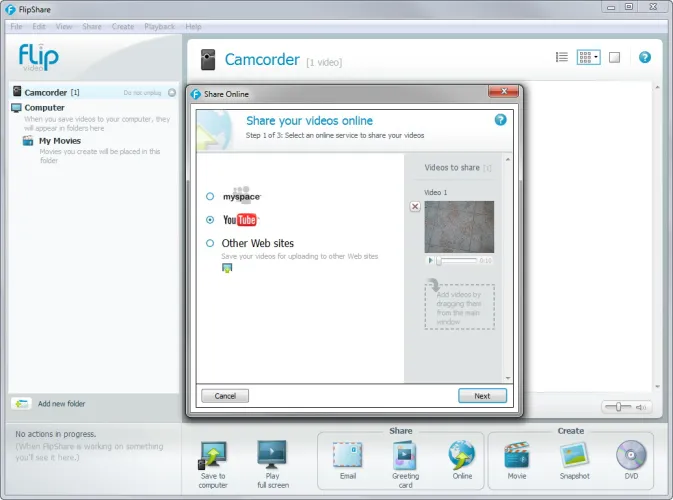Open the Help menu

click(193, 27)
